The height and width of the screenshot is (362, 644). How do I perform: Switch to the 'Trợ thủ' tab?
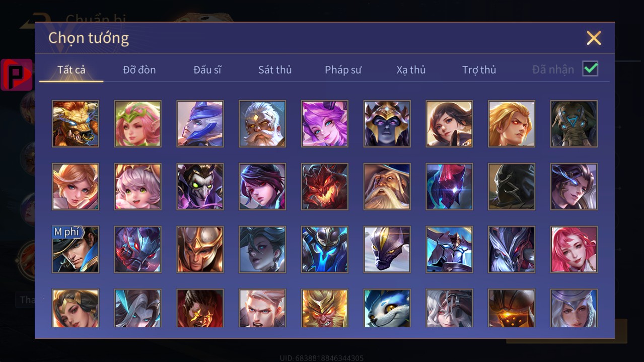(x=479, y=69)
